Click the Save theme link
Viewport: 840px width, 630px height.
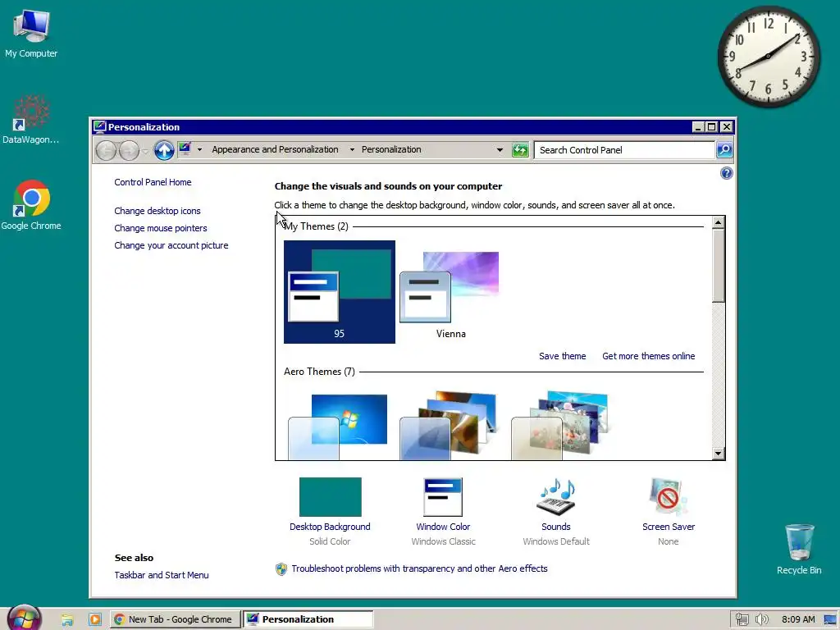click(562, 356)
